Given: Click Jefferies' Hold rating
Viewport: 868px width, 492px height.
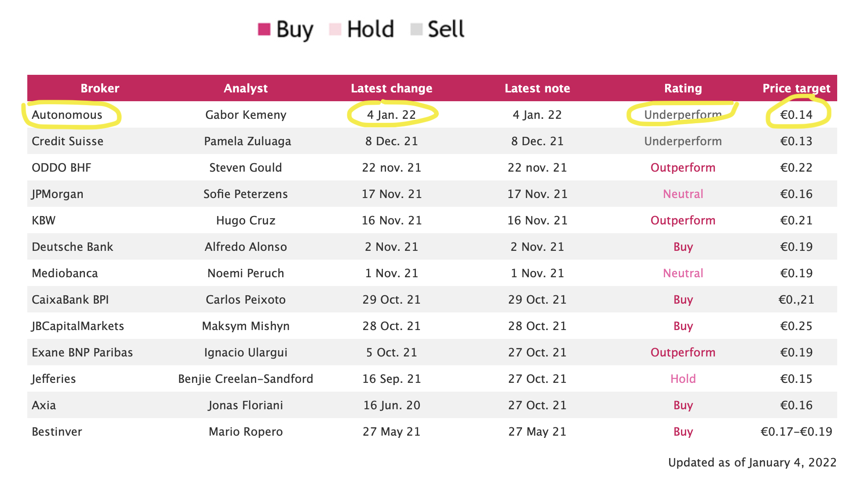Looking at the screenshot, I should pos(683,379).
